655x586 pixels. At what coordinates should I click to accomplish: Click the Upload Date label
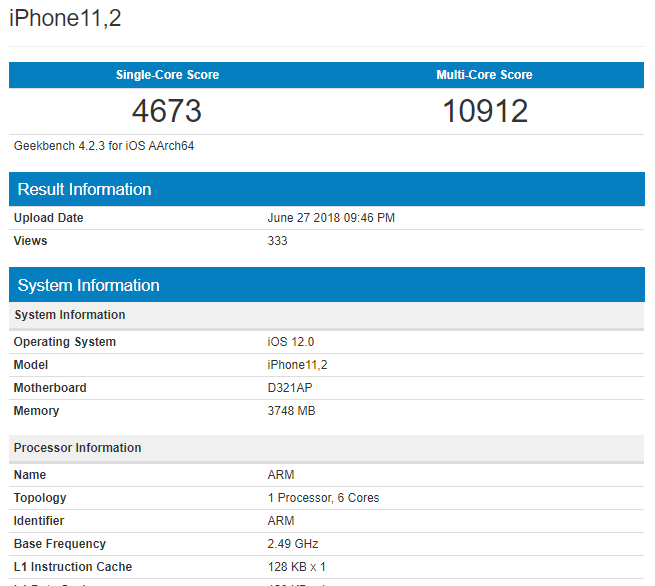(x=48, y=218)
